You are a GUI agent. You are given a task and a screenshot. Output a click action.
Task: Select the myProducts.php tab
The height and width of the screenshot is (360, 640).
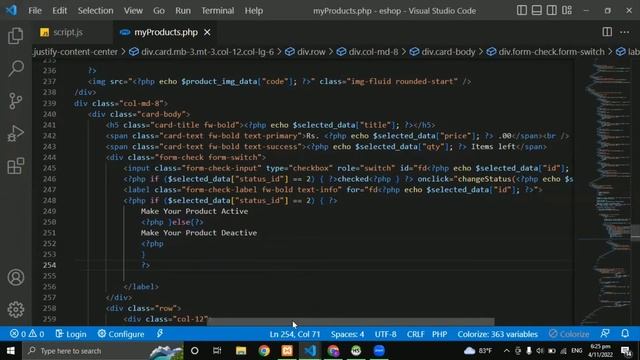[x=166, y=32]
